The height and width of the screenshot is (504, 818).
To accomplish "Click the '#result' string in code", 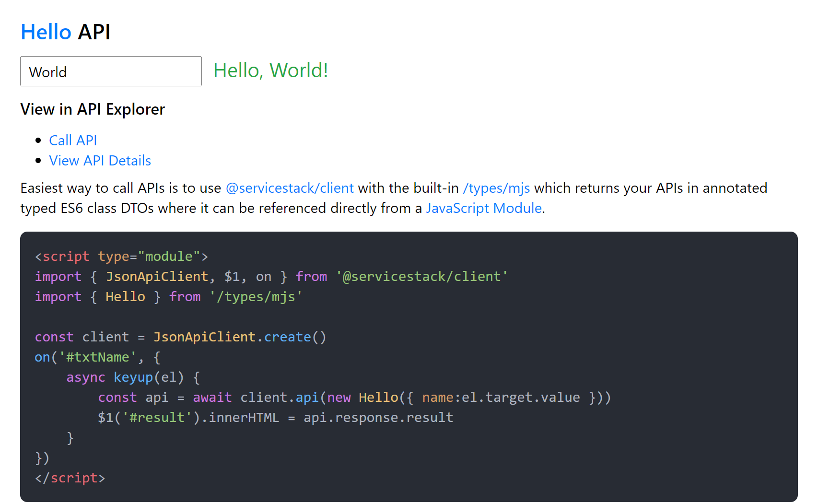I will tap(157, 418).
